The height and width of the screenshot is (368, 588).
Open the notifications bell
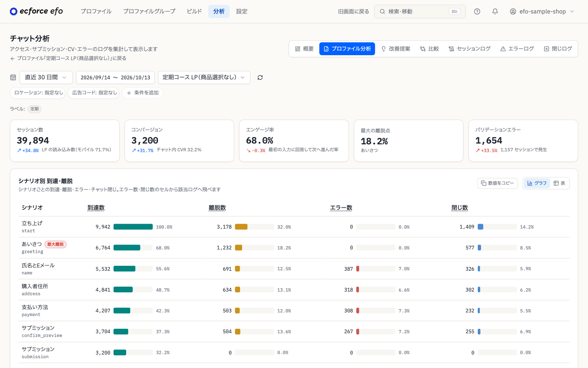tap(495, 11)
